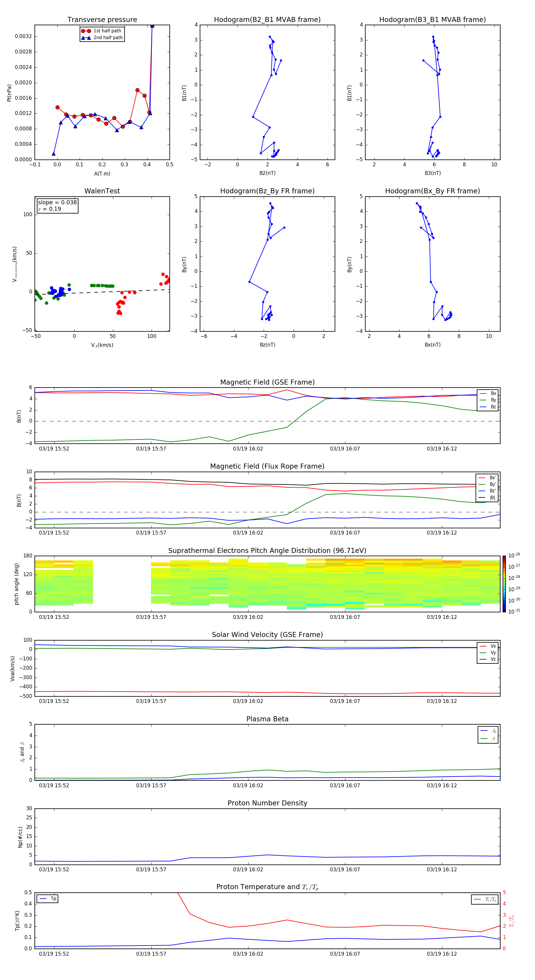Click 'Bz(nT)' axis label

point(267,345)
